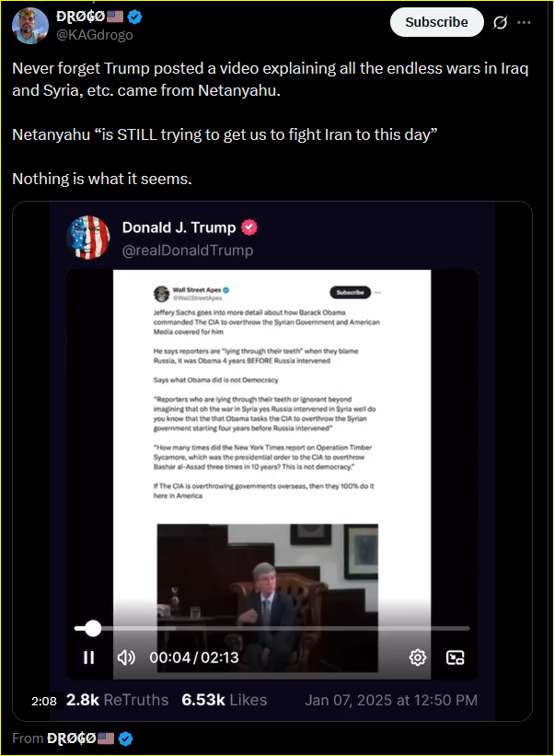This screenshot has width=554, height=756.
Task: Open the @KAGdrogo handle link
Action: click(x=95, y=35)
